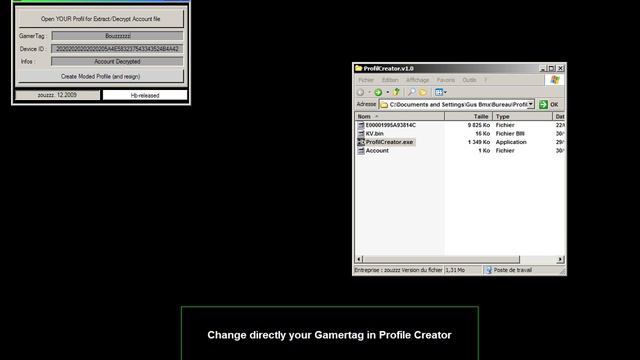The width and height of the screenshot is (640, 360).
Task: Click the E00001995A93814C file icon
Action: point(361,125)
